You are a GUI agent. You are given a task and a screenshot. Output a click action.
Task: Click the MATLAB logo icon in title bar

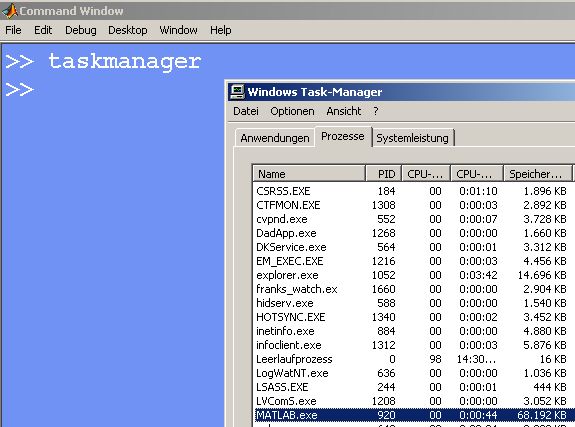click(x=10, y=11)
